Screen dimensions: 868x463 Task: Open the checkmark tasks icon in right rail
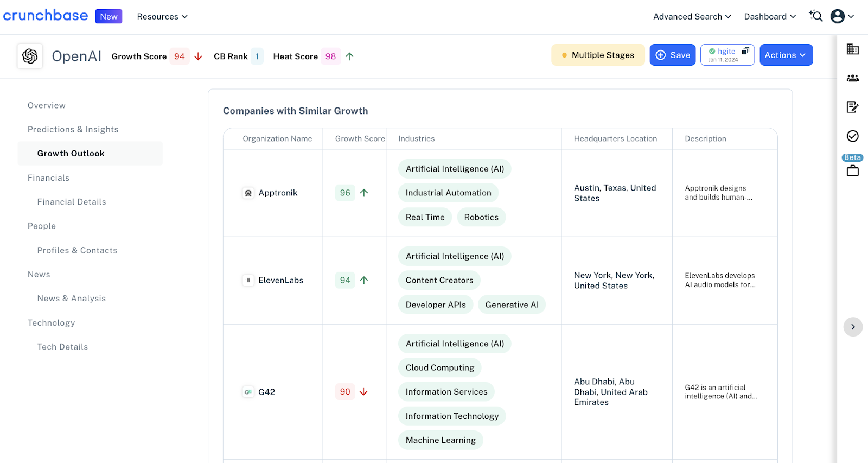click(x=853, y=136)
